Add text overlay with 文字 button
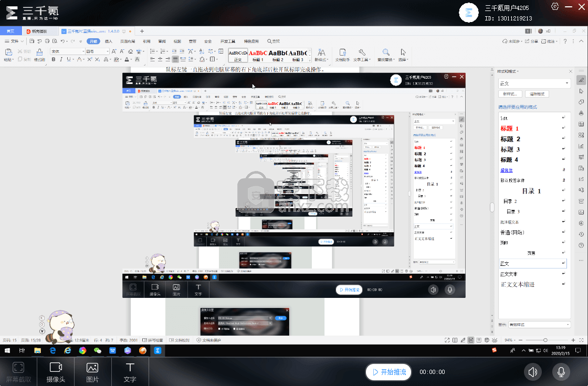 [130, 372]
